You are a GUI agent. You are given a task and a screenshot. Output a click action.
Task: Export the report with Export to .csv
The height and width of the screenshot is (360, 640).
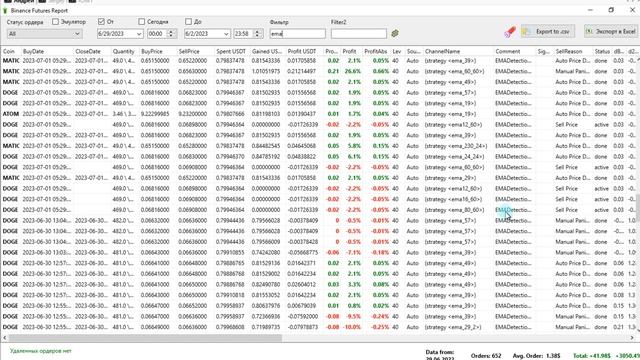(548, 31)
